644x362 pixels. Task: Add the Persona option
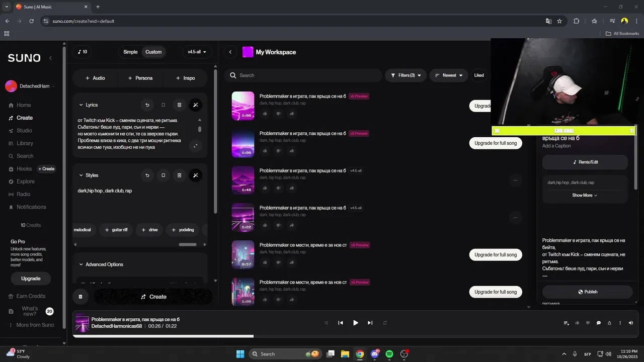click(x=140, y=78)
